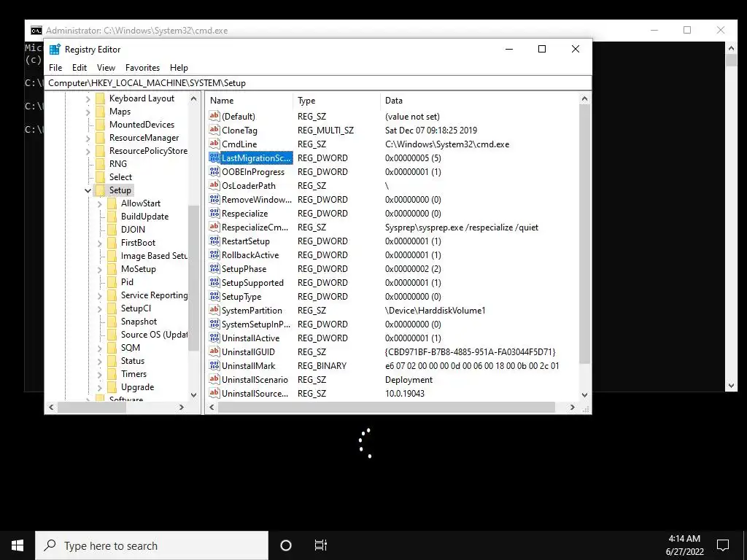Click the taskbar search box
Viewport: 747px width, 560px height.
click(x=152, y=545)
